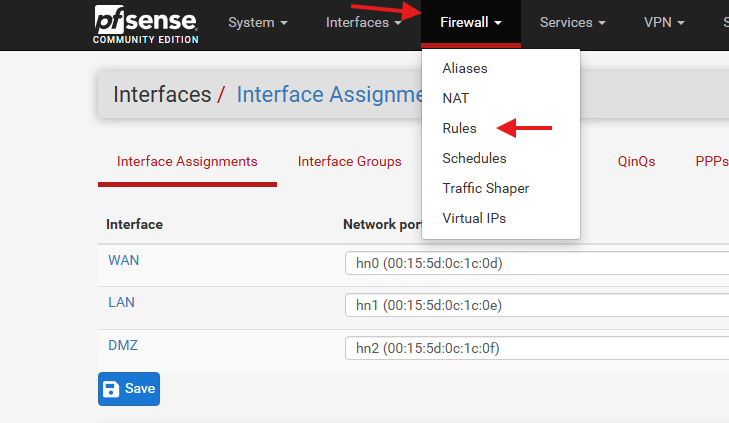Choose Rules in the Firewall menu
Viewport: 729px width, 423px height.
click(459, 128)
